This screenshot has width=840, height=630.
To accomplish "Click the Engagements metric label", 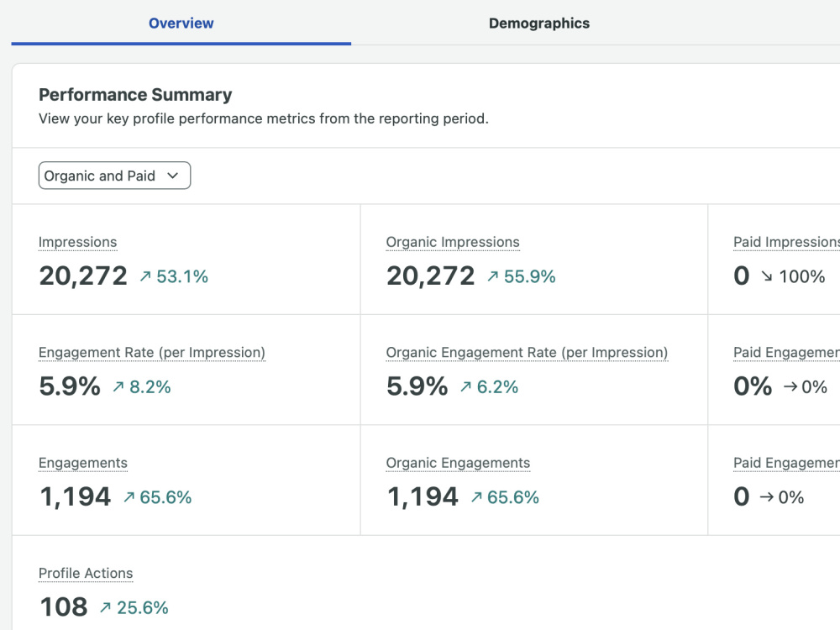I will tap(83, 463).
